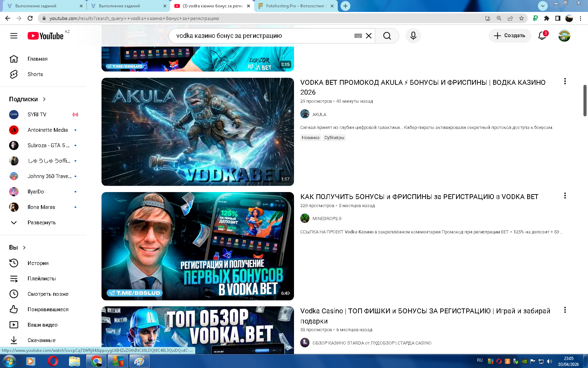Image resolution: width=588 pixels, height=368 pixels.
Task: Open more options for the AKULA promo video
Action: click(565, 81)
